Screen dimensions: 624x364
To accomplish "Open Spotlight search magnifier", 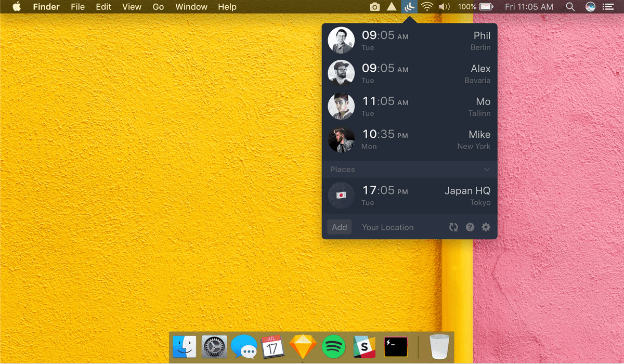I will coord(570,7).
